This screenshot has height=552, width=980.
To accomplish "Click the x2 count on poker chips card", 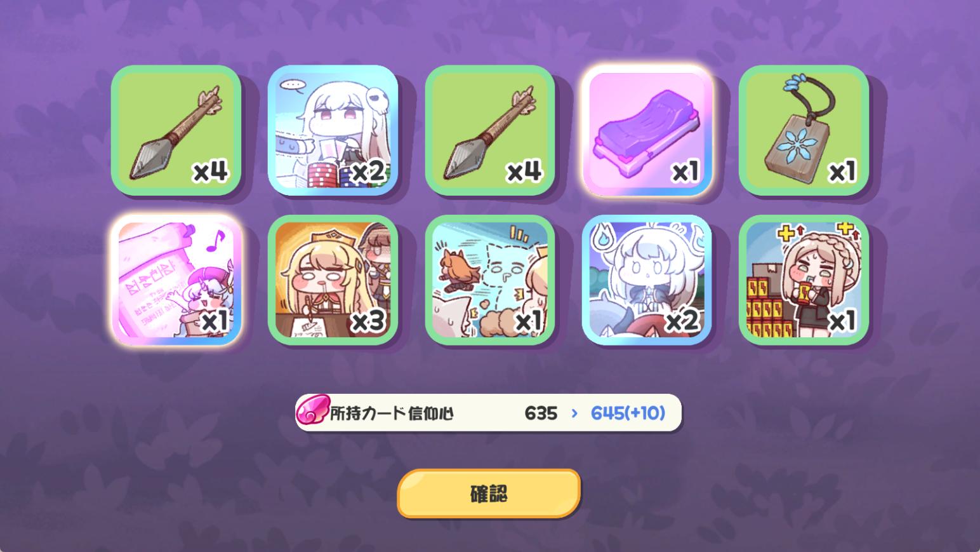I will 368,172.
